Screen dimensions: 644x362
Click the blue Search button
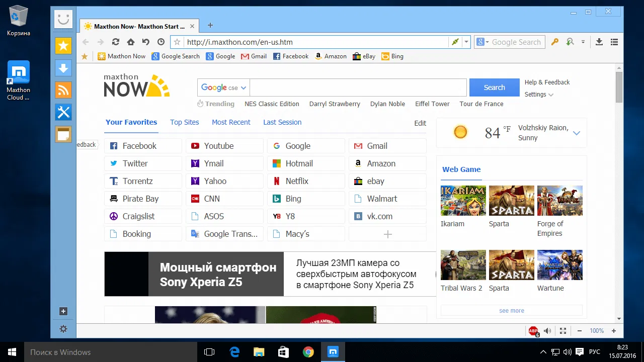point(494,87)
